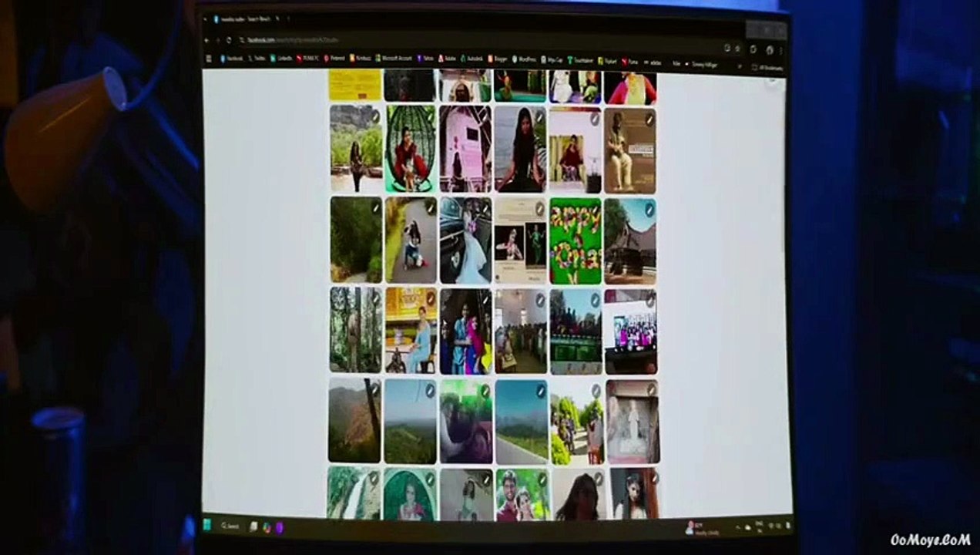Open brown mountain with tree photo
This screenshot has width=980, height=555.
(x=354, y=419)
